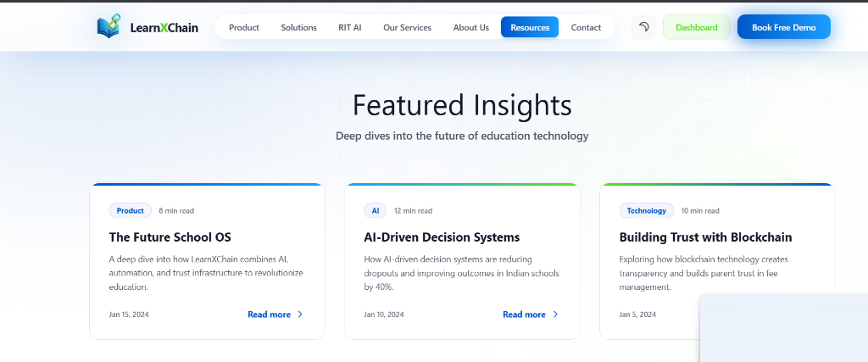Viewport: 868px width, 362px height.
Task: Open the Solutions nav item
Action: 298,27
